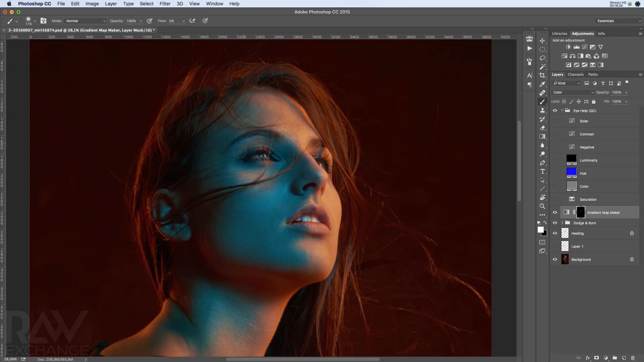Open the brush Mode dropdown
The width and height of the screenshot is (644, 362).
click(x=86, y=21)
